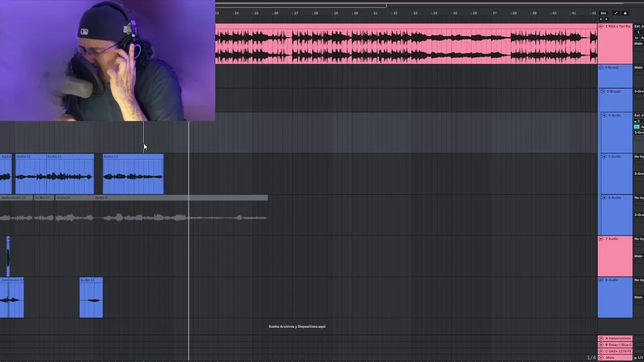Click bar 40 in the beat-time ruler
This screenshot has height=362, width=644.
(x=554, y=13)
